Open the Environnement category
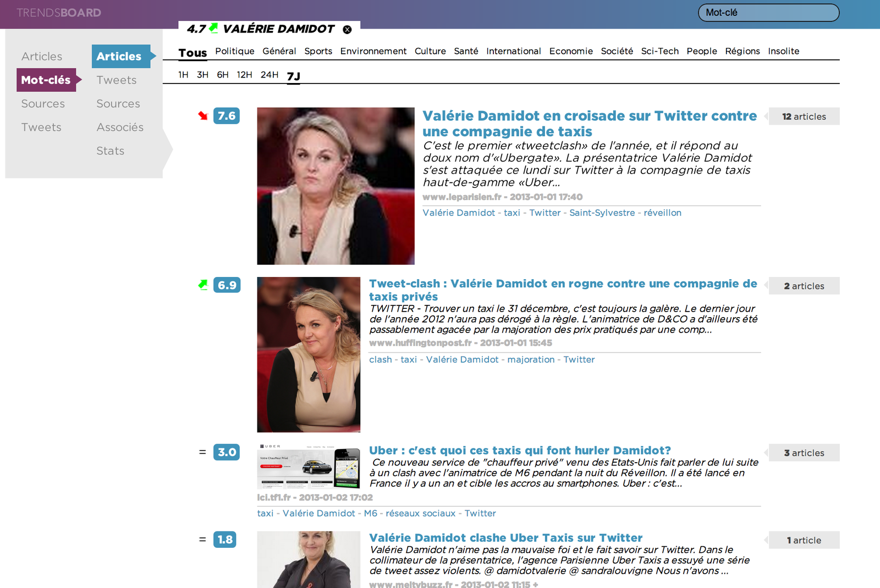This screenshot has height=588, width=880. 373,51
